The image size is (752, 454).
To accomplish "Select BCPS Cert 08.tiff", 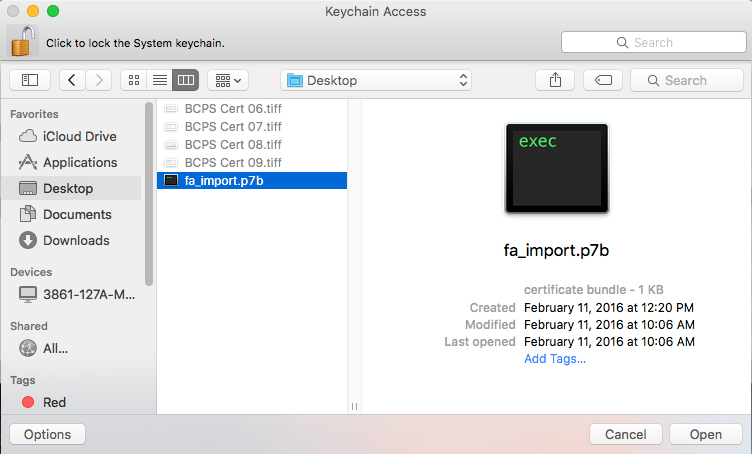I will click(252, 145).
